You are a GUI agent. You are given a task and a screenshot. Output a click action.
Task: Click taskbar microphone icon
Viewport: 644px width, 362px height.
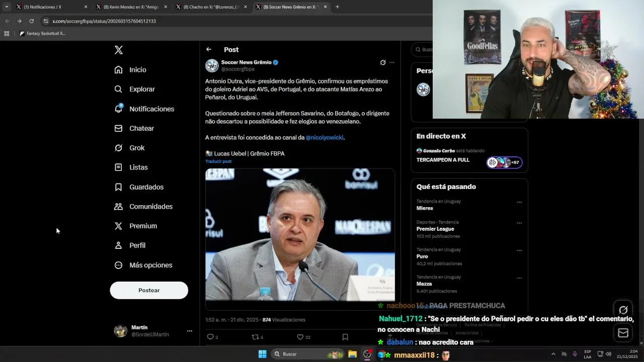[x=575, y=354]
